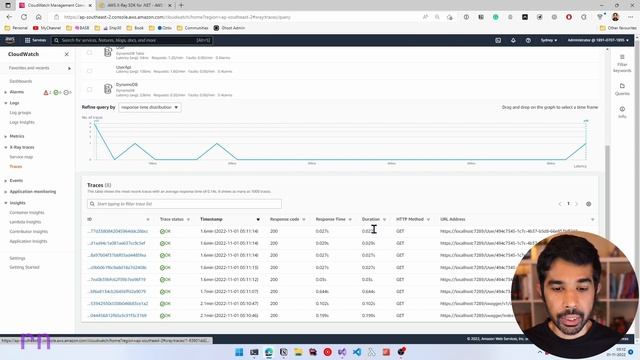640x360 pixels.
Task: Open the Administrator account dropdown
Action: pos(598,40)
